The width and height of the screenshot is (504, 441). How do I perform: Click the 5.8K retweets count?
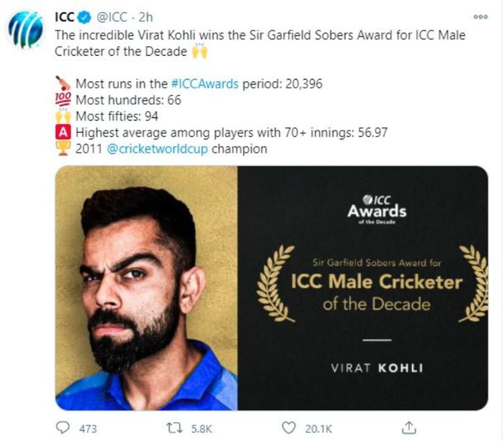tap(202, 428)
